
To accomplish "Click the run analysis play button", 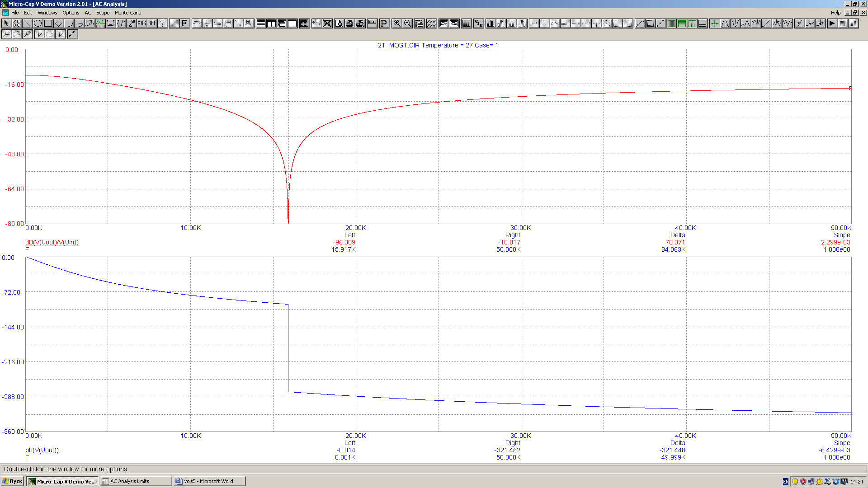I will click(x=832, y=23).
